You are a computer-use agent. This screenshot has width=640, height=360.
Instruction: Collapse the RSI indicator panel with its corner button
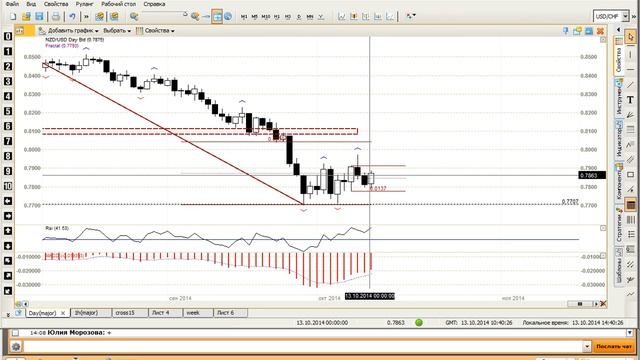(x=603, y=228)
